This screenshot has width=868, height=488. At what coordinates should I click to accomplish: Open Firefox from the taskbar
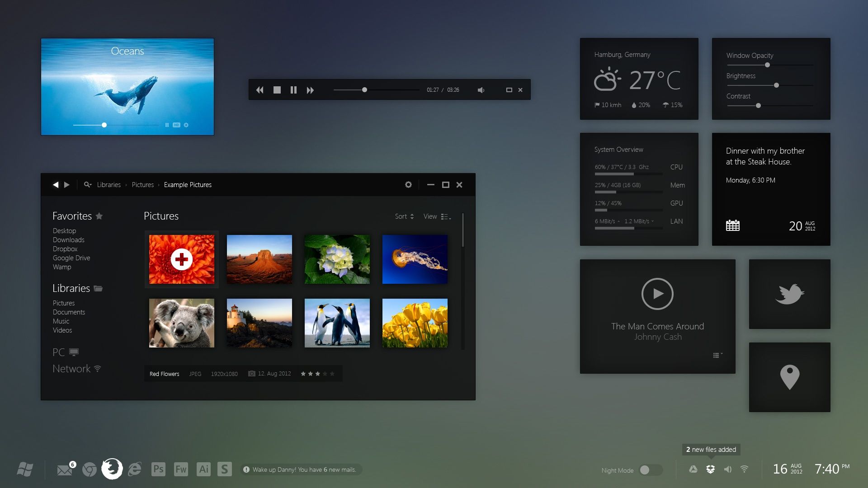click(112, 469)
